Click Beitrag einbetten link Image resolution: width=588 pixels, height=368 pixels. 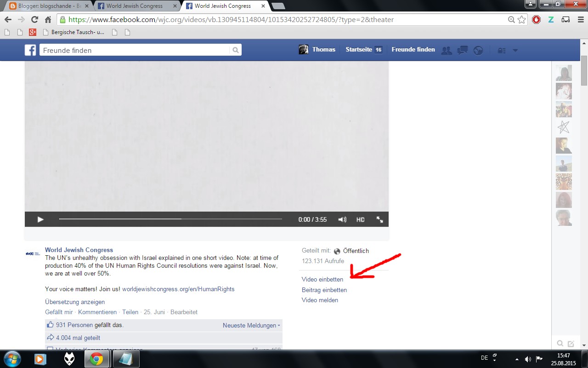tap(324, 290)
